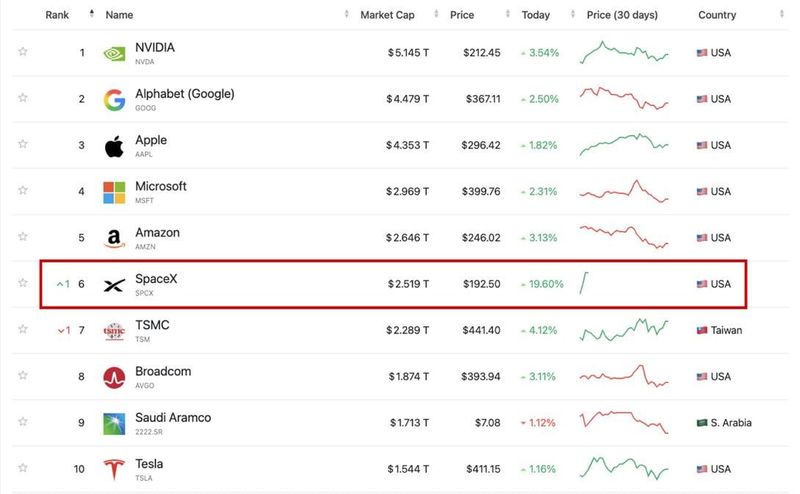Click the NVIDIA logo icon

click(114, 53)
